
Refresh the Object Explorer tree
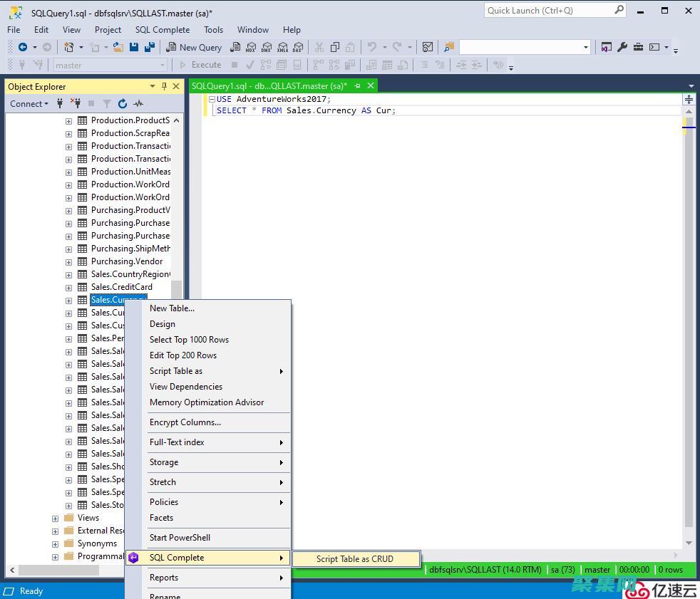click(122, 103)
